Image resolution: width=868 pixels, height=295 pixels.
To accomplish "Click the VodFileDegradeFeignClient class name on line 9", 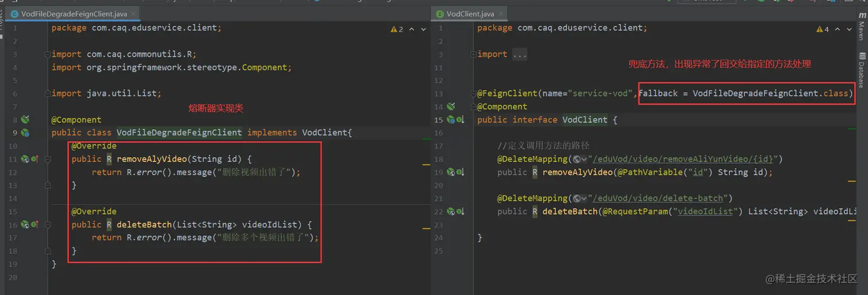I will 179,133.
